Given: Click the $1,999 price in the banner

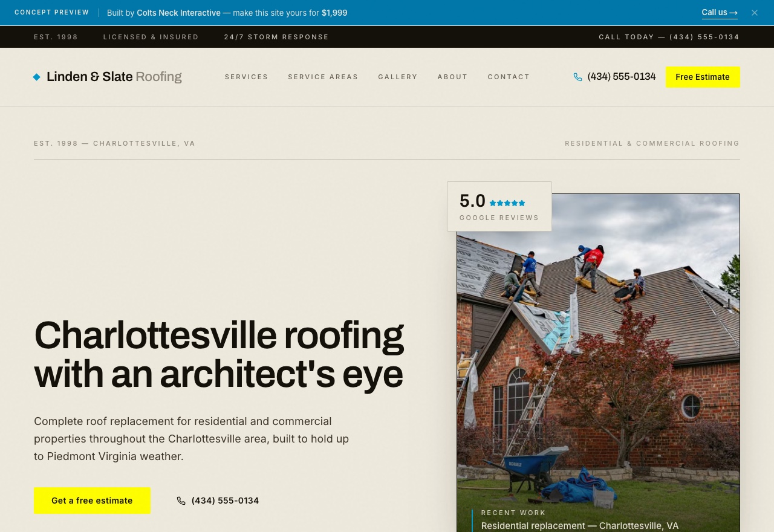Looking at the screenshot, I should coord(334,13).
